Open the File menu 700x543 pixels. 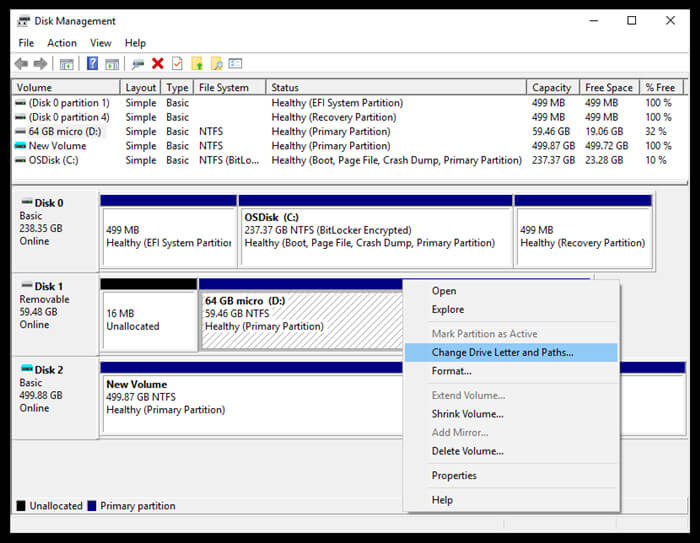tap(26, 43)
